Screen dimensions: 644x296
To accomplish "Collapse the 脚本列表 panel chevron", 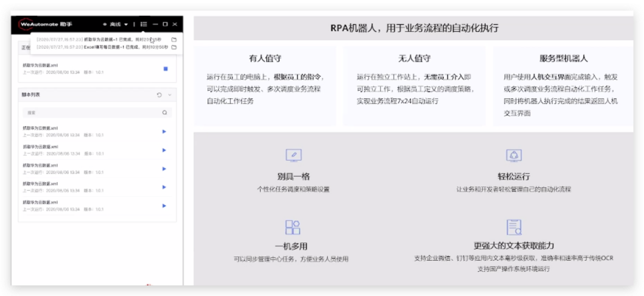I will pyautogui.click(x=170, y=95).
